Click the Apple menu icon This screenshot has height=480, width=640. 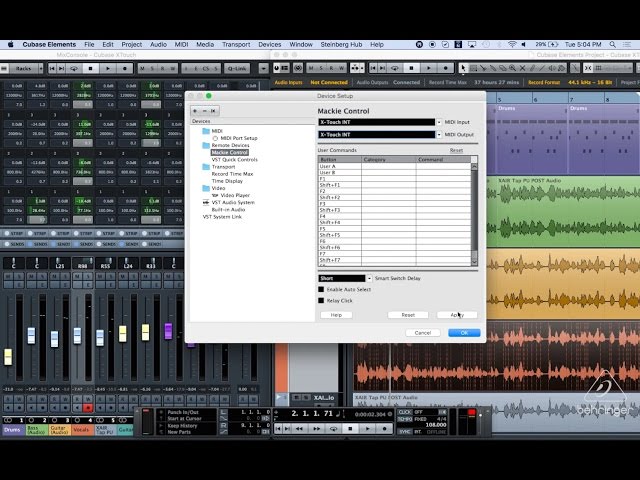9,44
